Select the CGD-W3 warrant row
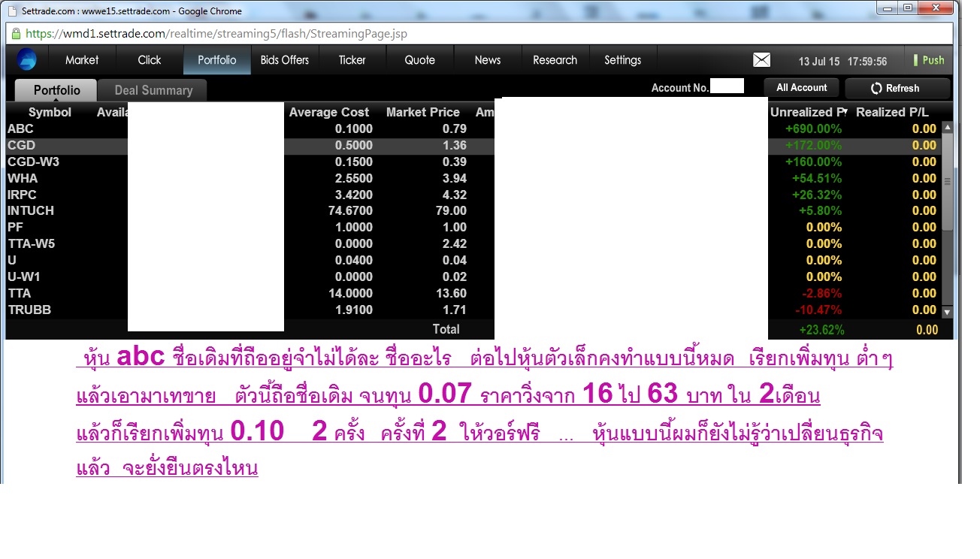The image size is (980, 559). point(473,162)
